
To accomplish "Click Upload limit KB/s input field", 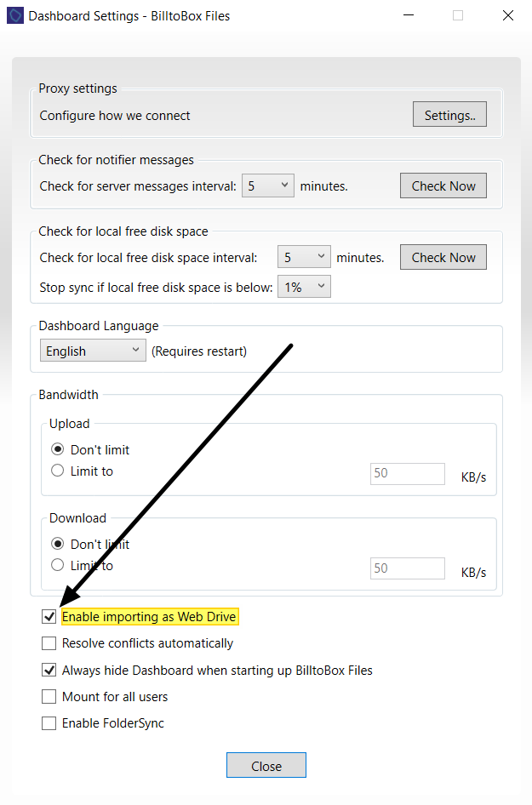I will [407, 473].
